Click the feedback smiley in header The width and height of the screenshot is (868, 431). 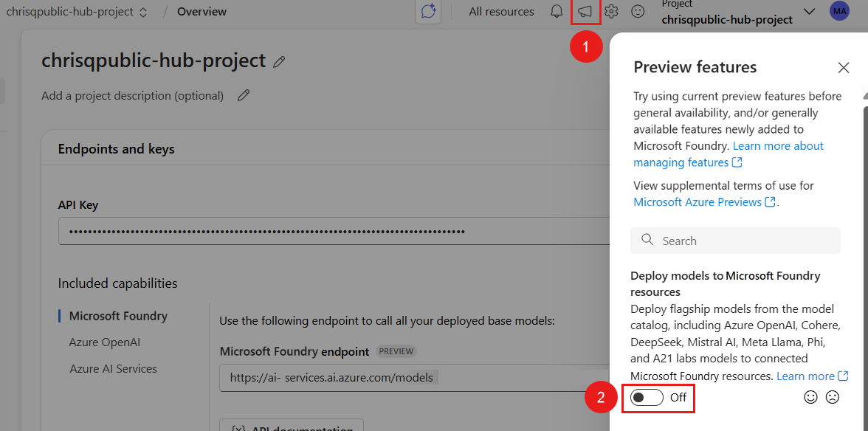(x=638, y=12)
